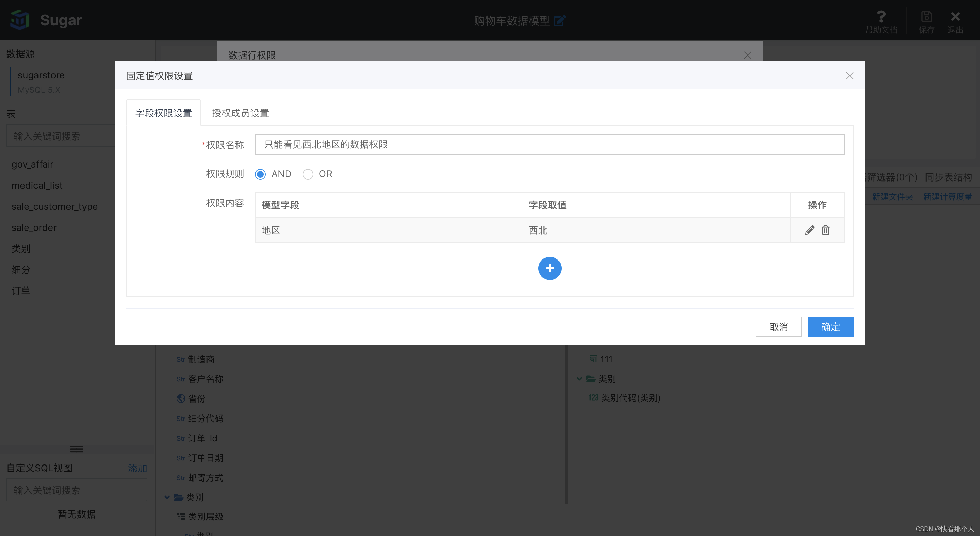
Task: Select the 类别层级 hierarchy item
Action: tap(205, 517)
